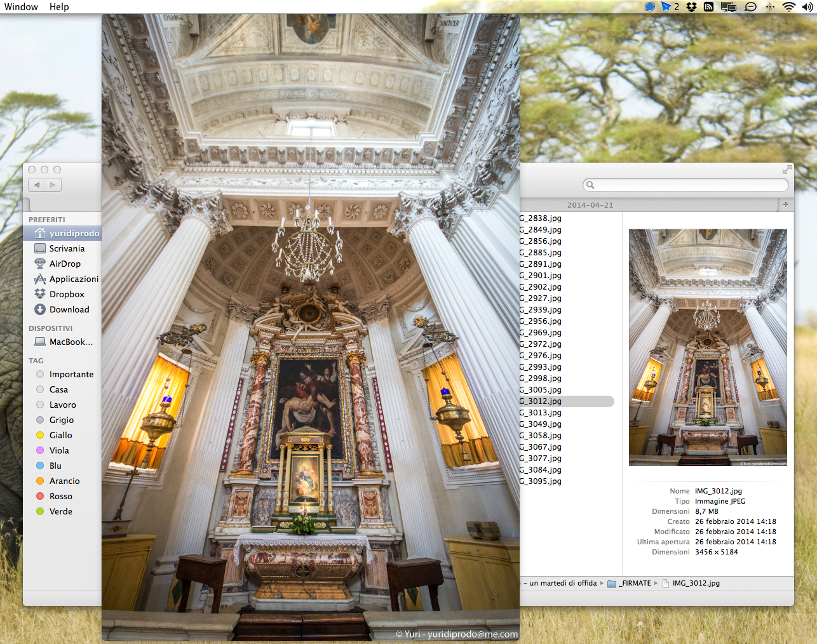The image size is (817, 644).
Task: Click the _FIRMATE folder in path bar
Action: click(x=635, y=583)
